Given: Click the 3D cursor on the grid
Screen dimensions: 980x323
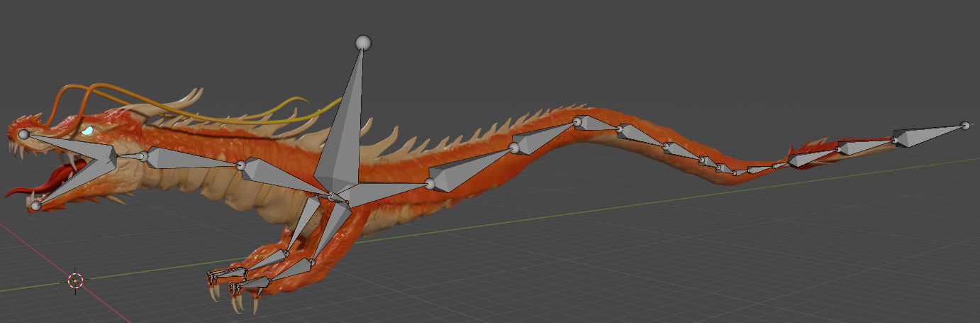Looking at the screenshot, I should [75, 280].
